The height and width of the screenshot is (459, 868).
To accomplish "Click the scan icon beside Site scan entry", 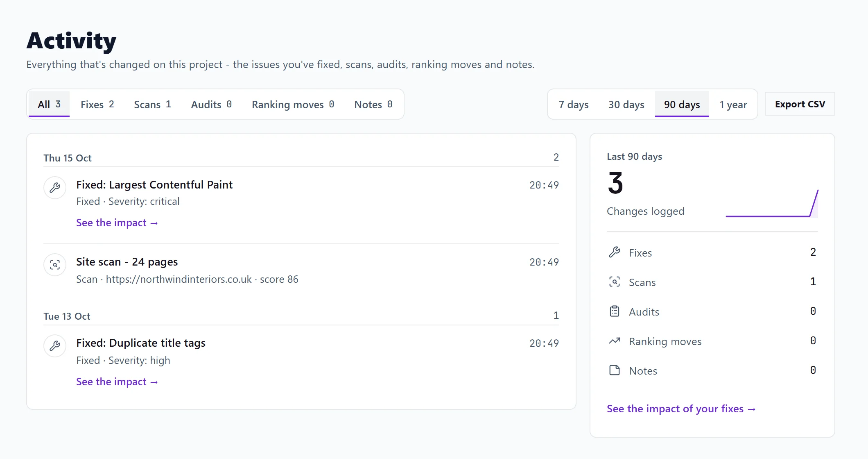I will pos(55,265).
